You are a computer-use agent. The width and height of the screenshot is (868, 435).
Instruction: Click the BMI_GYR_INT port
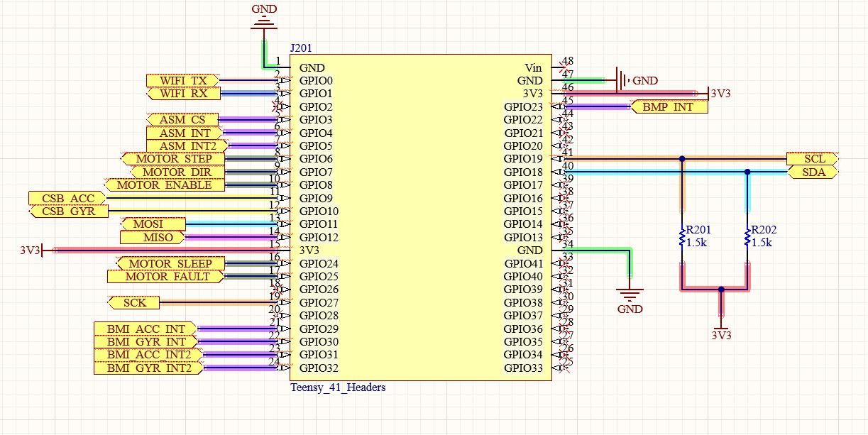145,341
